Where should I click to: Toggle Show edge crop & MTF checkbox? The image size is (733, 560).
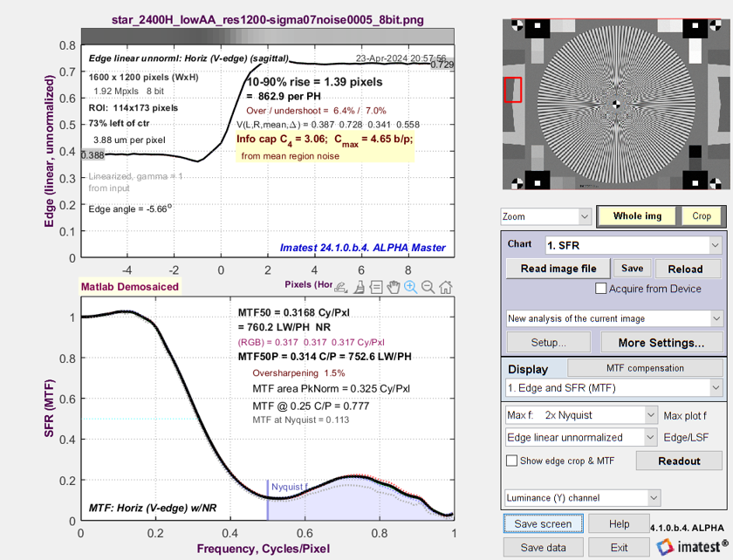point(512,461)
